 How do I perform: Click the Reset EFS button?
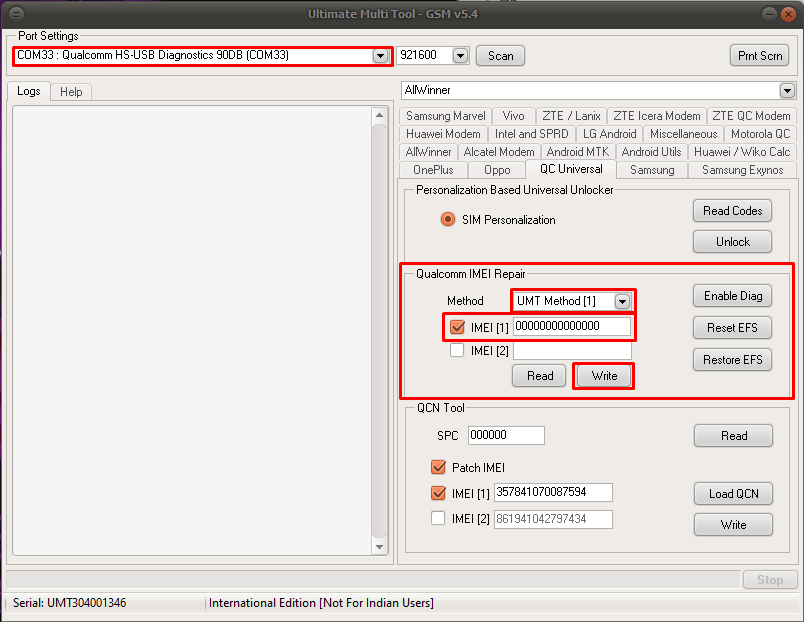pyautogui.click(x=732, y=328)
